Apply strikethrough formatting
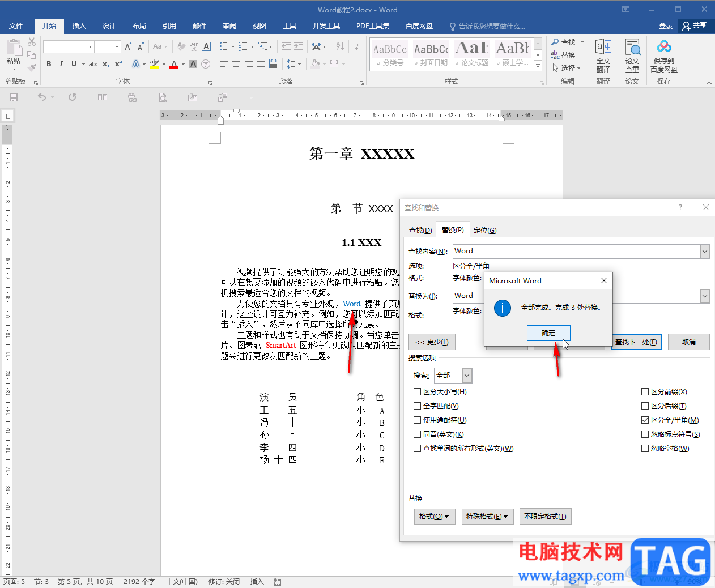Screen dimensions: 715x588 (x=93, y=64)
